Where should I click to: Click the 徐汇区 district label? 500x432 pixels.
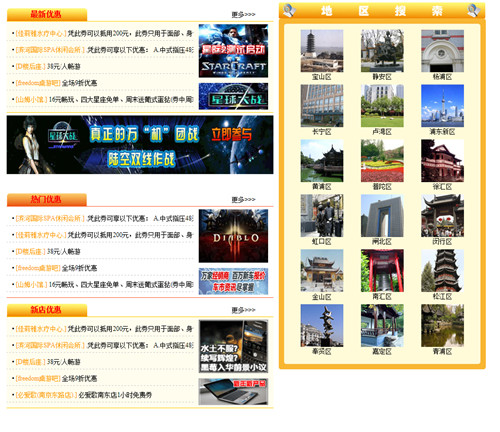[442, 187]
